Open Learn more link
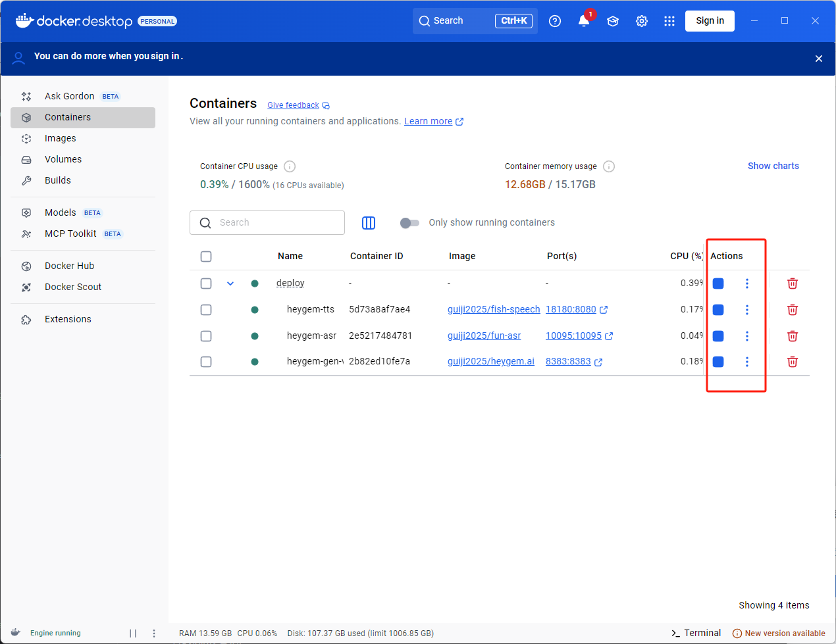 pyautogui.click(x=434, y=121)
